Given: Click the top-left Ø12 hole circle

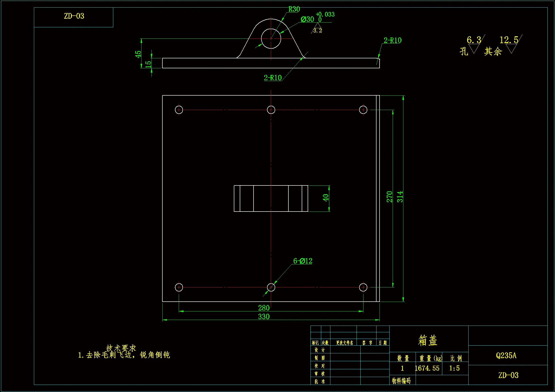Looking at the screenshot, I should (x=179, y=110).
